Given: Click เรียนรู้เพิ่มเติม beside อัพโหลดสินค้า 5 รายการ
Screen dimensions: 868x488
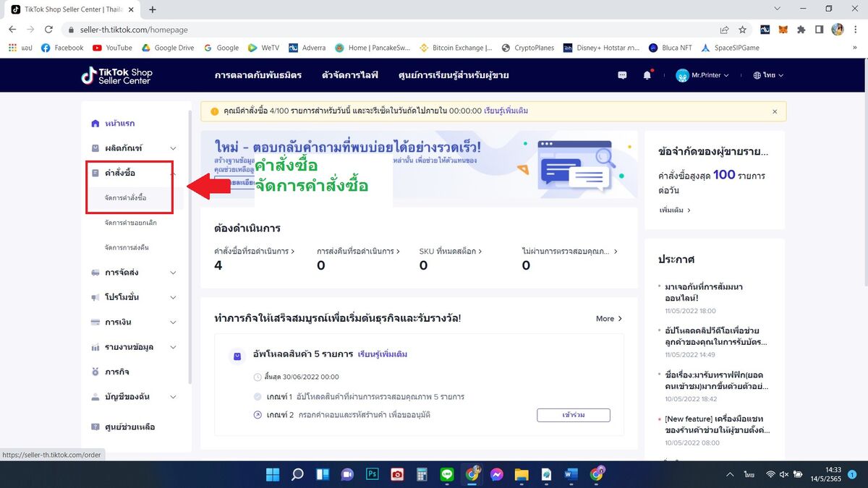Looking at the screenshot, I should (x=383, y=354).
